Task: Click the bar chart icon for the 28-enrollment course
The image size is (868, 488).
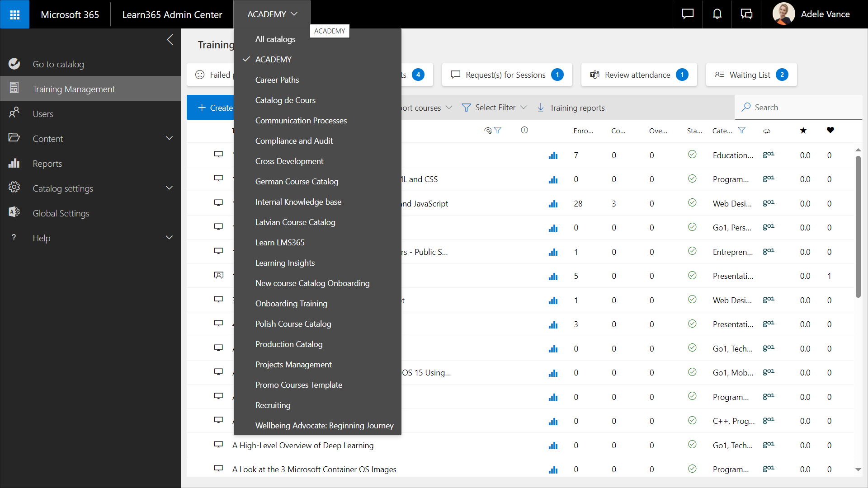Action: [553, 204]
